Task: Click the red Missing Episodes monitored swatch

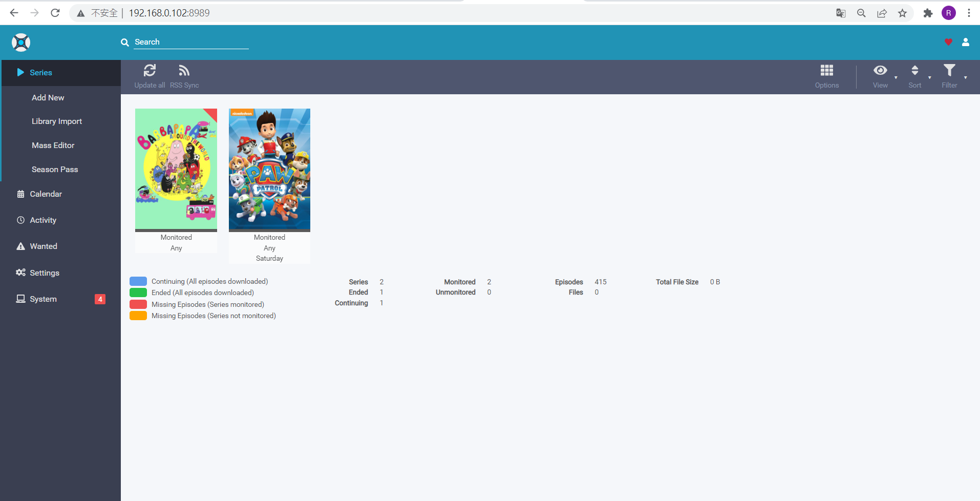Action: click(138, 304)
